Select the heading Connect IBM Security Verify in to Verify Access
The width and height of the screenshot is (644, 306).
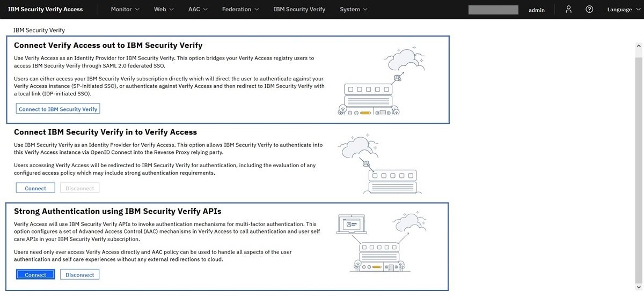click(105, 132)
